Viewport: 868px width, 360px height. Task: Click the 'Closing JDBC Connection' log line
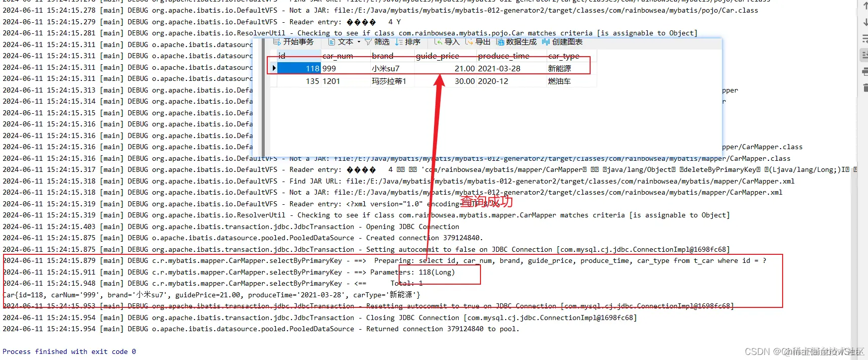[x=320, y=318]
